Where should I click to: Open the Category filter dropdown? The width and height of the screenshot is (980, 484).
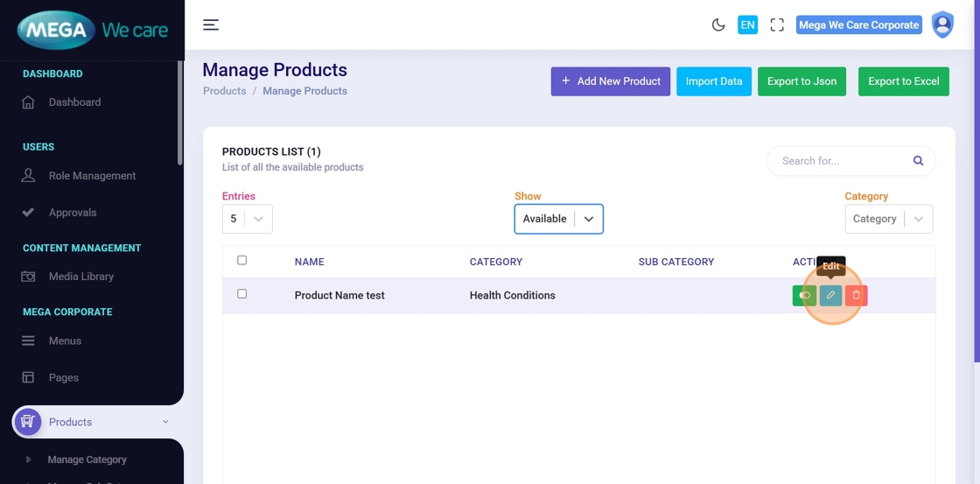click(x=888, y=219)
